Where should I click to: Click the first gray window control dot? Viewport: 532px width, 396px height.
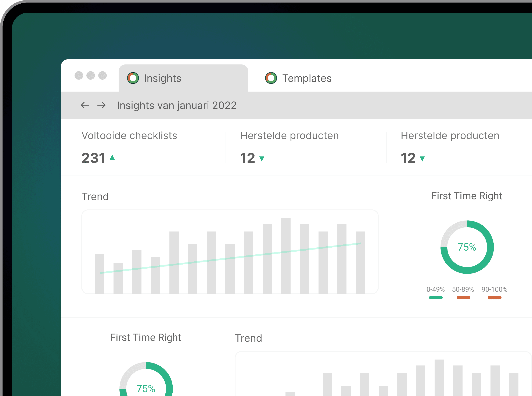pyautogui.click(x=79, y=75)
